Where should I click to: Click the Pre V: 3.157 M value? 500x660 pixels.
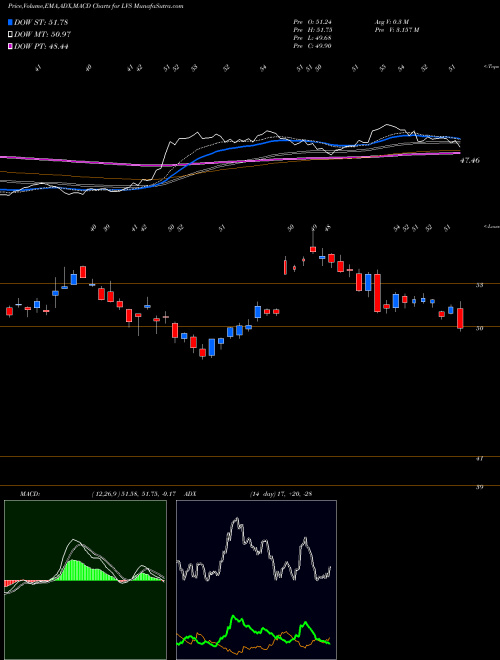coord(396,29)
